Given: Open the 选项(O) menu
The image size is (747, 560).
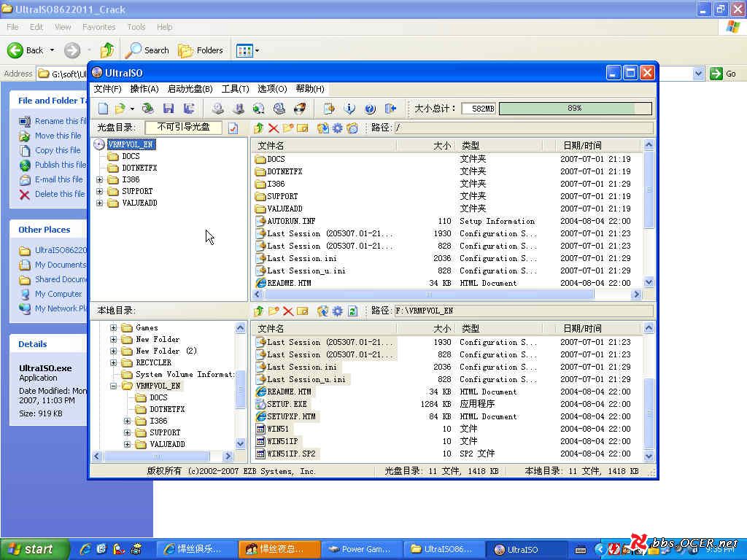Looking at the screenshot, I should 272,89.
